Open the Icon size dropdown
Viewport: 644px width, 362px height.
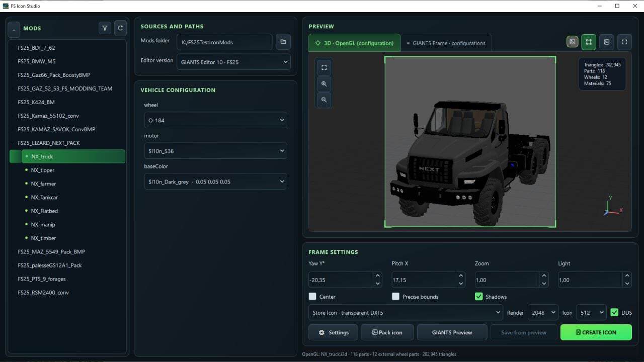591,312
